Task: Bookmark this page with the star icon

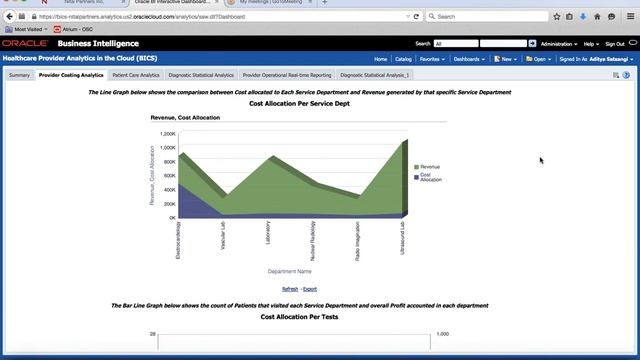Action: point(557,17)
